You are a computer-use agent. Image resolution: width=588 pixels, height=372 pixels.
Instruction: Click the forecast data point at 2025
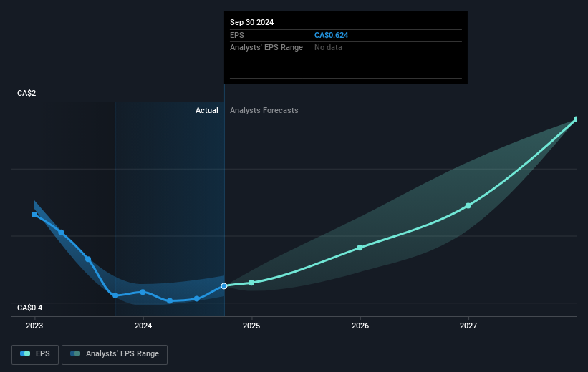click(x=251, y=283)
